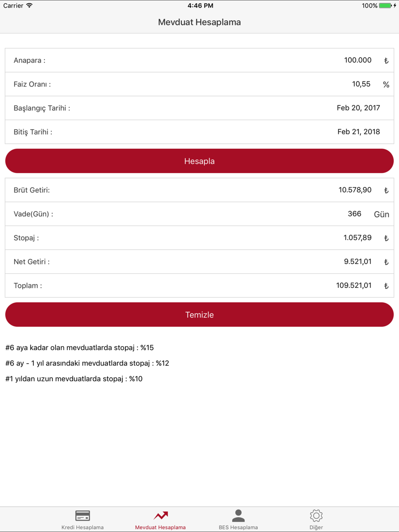Viewport: 399px width, 532px height.
Task: Tap the battery icon in status bar
Action: [x=385, y=6]
